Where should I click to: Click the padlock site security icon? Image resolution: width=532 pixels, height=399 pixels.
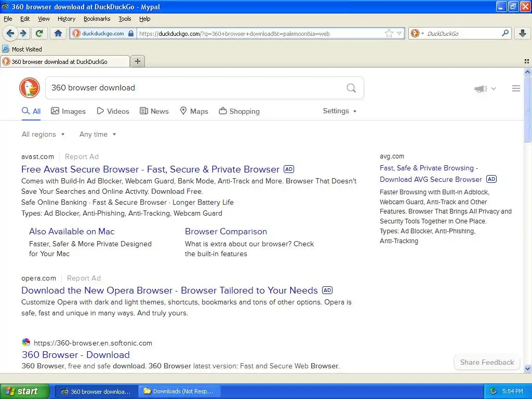(x=131, y=33)
